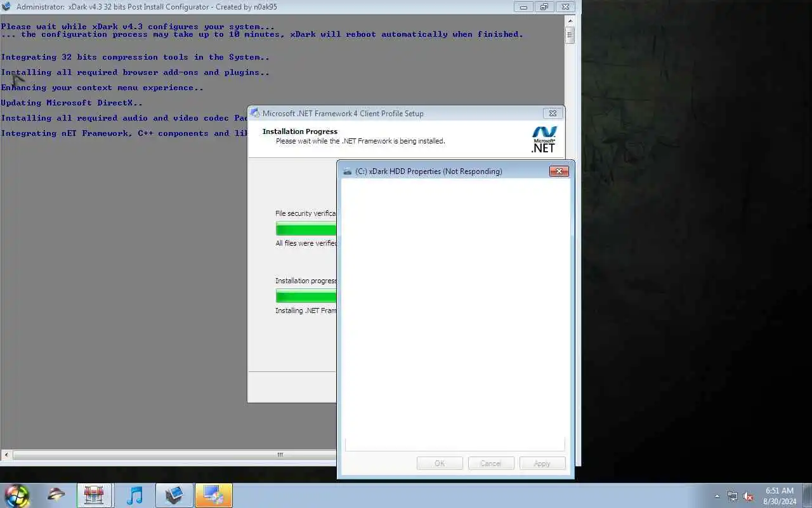Click 'Installing all required browser add-ons' line
The image size is (812, 508).
tap(135, 72)
